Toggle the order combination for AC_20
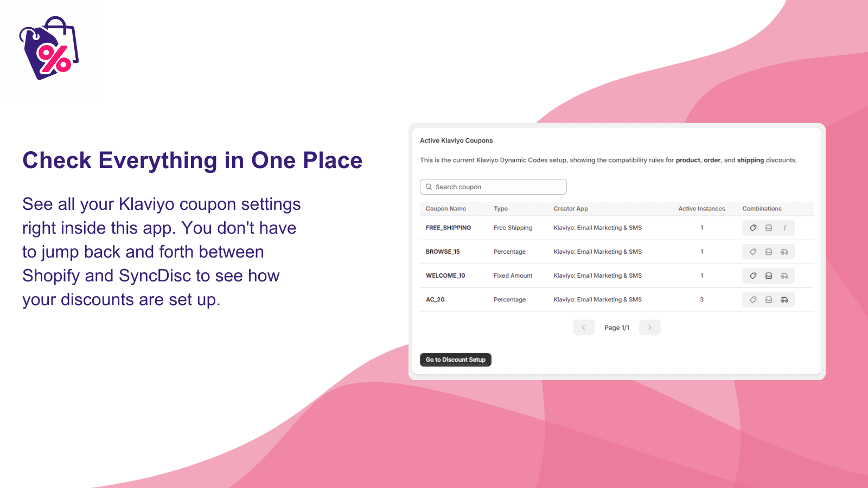 coord(769,299)
